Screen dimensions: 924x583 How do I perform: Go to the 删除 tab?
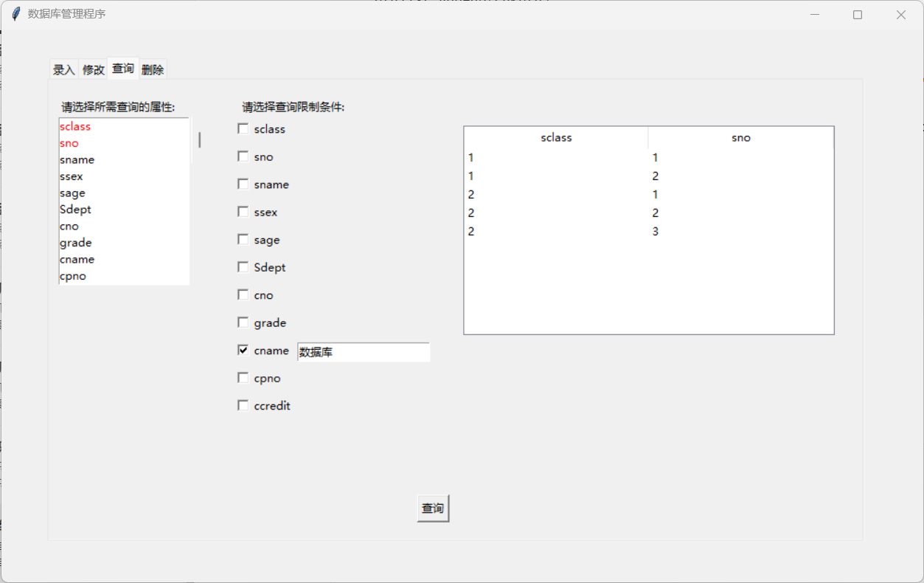coord(153,69)
